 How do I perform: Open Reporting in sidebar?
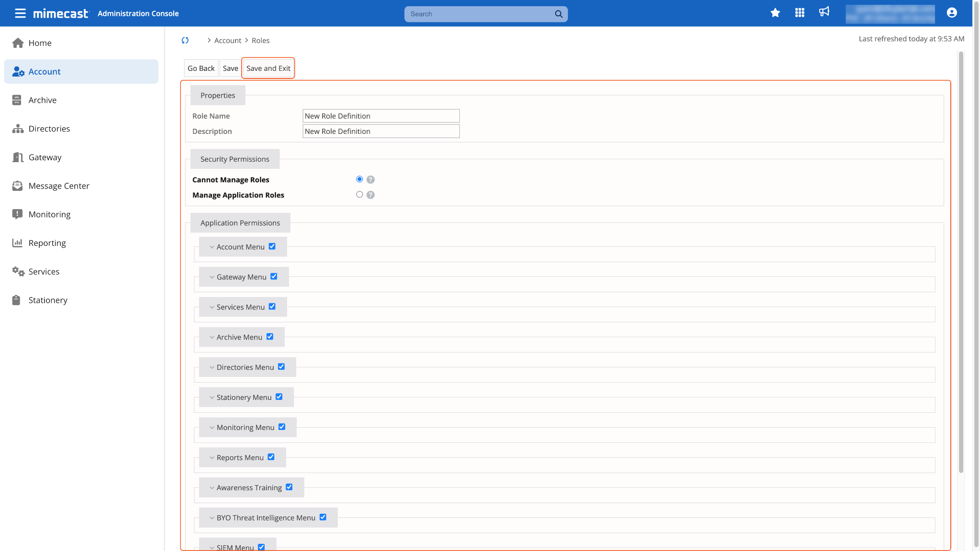point(47,243)
